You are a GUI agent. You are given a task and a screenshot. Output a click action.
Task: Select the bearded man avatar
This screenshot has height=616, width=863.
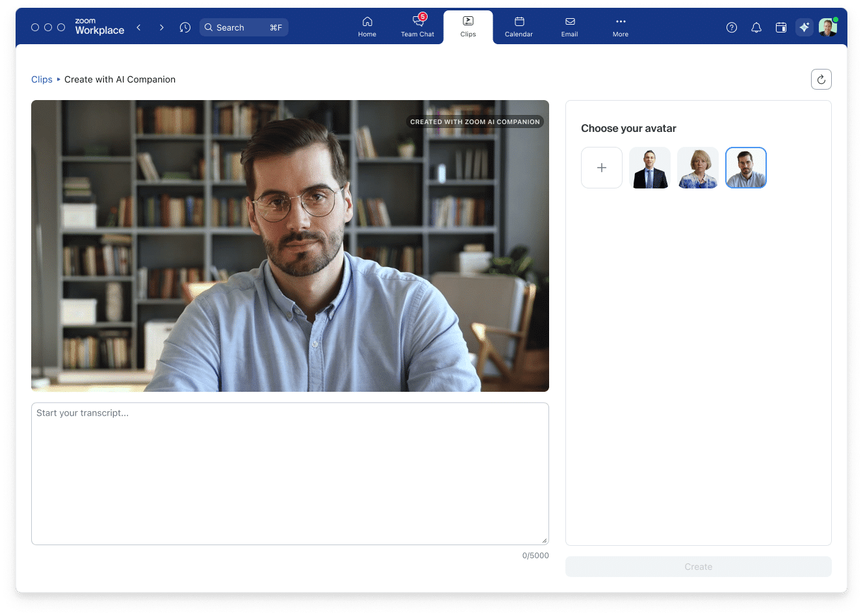coord(745,168)
